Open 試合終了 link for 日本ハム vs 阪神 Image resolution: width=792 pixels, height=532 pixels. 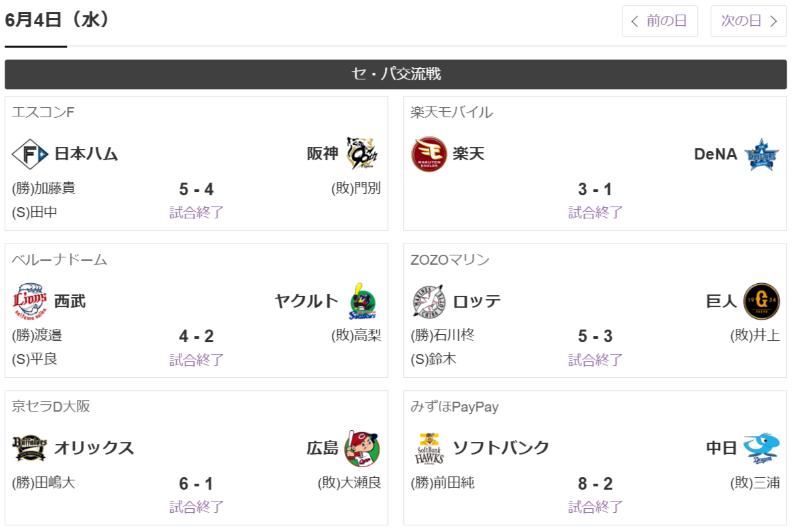pyautogui.click(x=197, y=212)
